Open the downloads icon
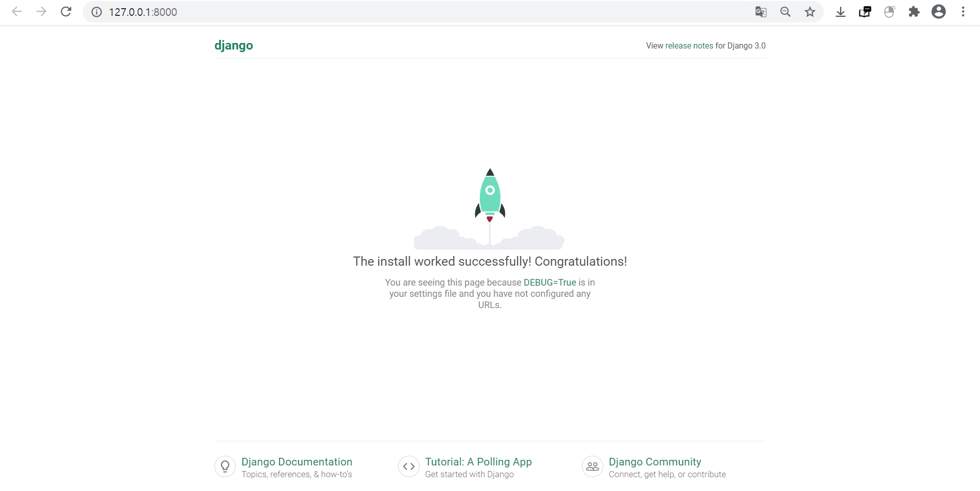This screenshot has height=491, width=980. (841, 12)
